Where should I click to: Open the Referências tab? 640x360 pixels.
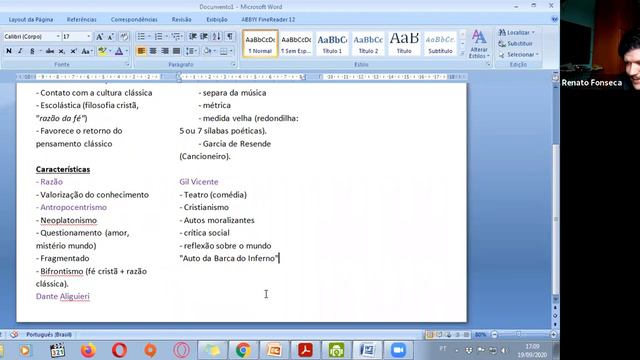click(x=82, y=20)
